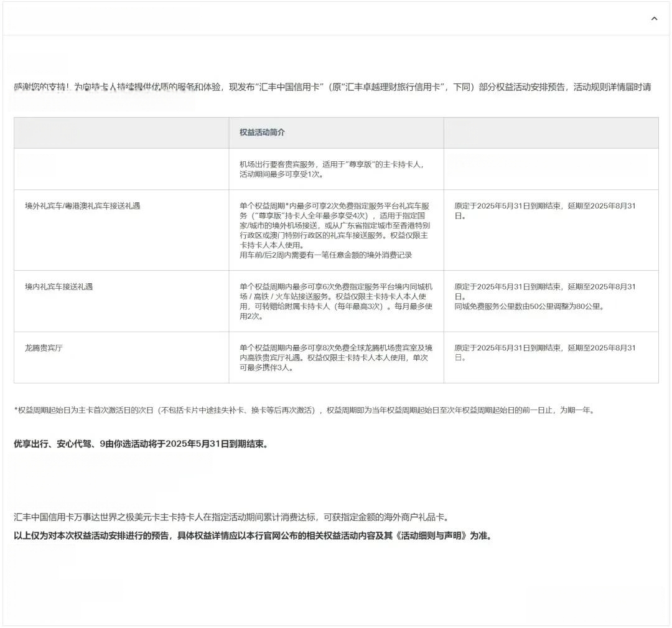The width and height of the screenshot is (672, 628).
Task: Click the intro paragraph starting 感谢您的支持
Action: (x=332, y=87)
